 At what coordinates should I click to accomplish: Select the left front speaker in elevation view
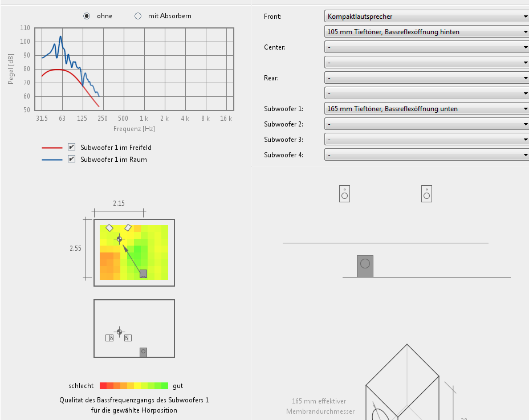(x=344, y=194)
